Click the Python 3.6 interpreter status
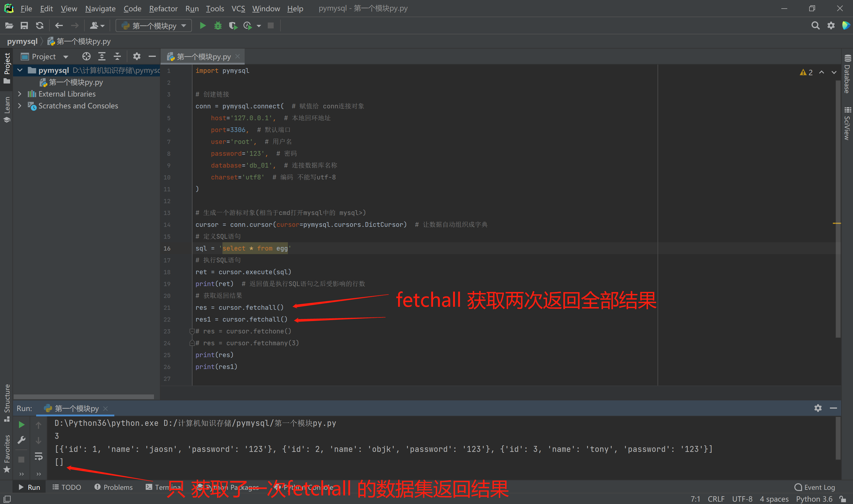Viewport: 853px width, 504px height. (814, 499)
